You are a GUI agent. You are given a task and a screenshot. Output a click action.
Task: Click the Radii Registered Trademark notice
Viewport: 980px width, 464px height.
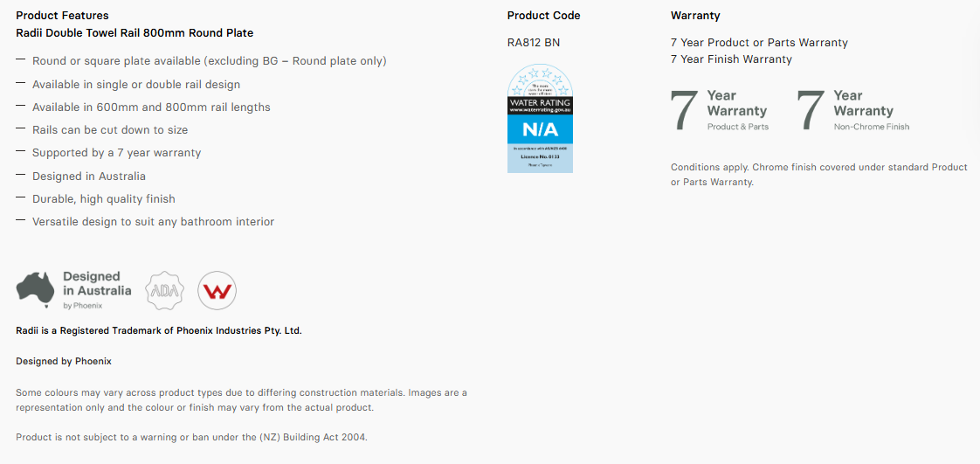159,330
